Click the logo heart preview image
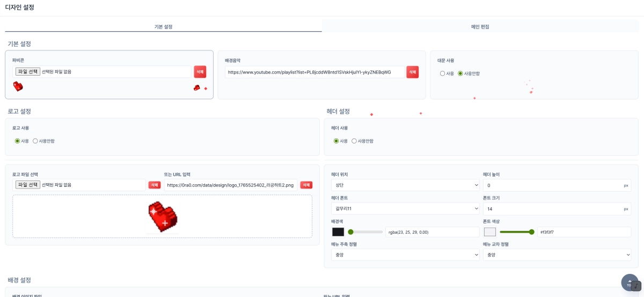The width and height of the screenshot is (644, 297). (x=162, y=216)
